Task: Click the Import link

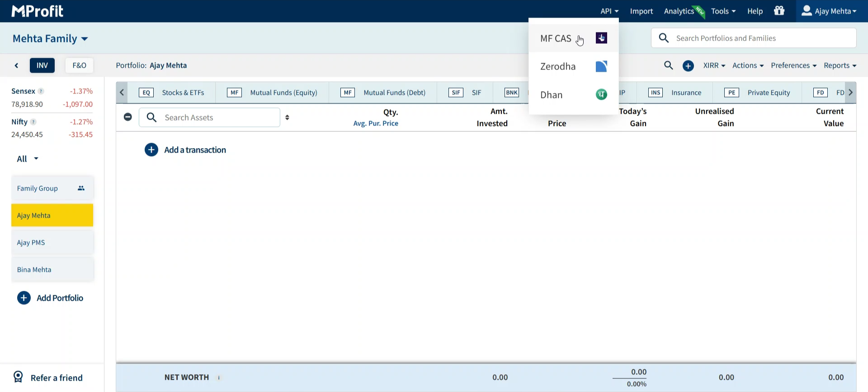Action: click(x=642, y=11)
